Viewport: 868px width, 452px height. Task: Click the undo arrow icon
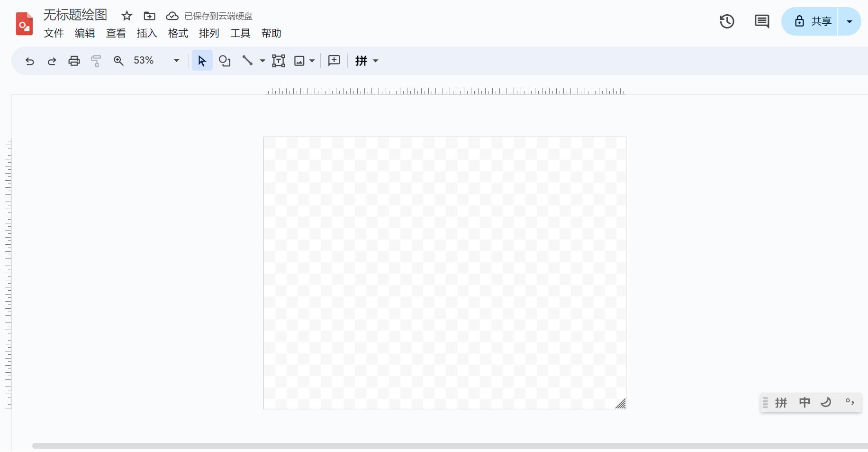tap(30, 61)
